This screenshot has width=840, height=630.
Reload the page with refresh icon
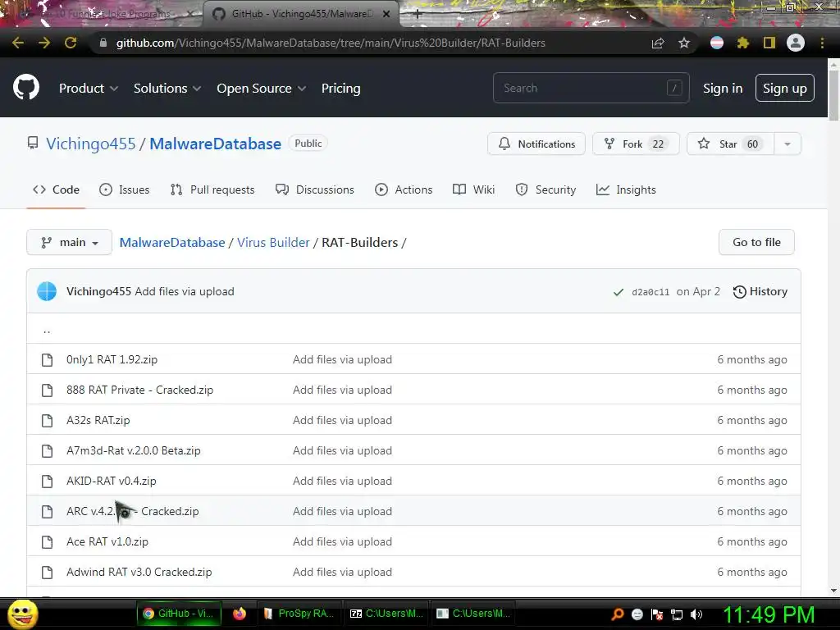tap(71, 43)
